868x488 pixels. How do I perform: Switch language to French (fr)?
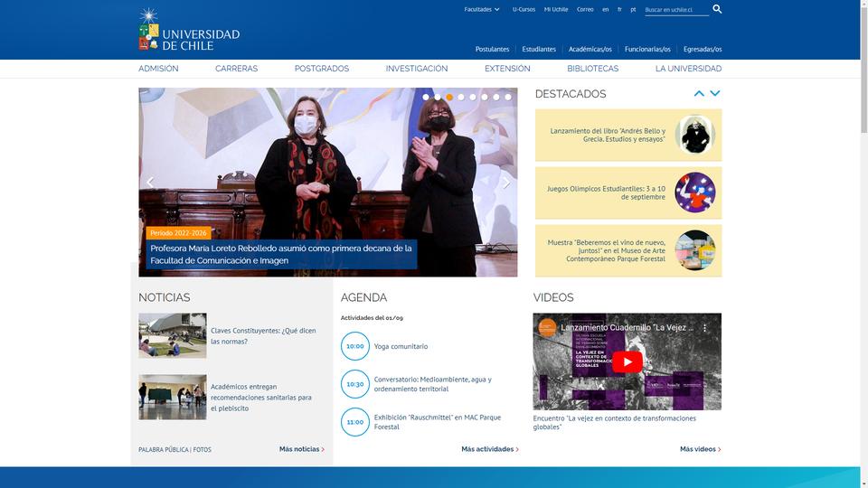pos(619,9)
